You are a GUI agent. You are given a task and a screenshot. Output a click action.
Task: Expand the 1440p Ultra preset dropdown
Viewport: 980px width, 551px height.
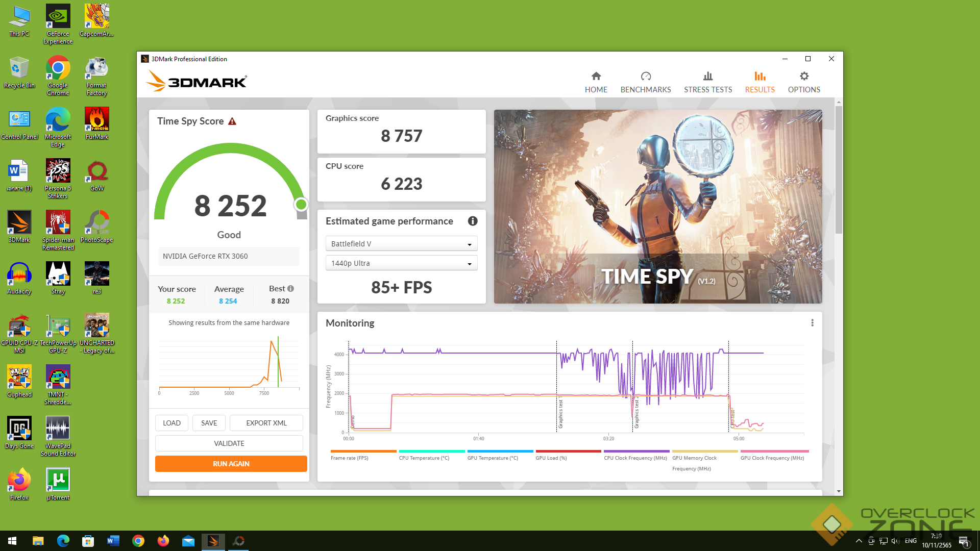click(401, 263)
